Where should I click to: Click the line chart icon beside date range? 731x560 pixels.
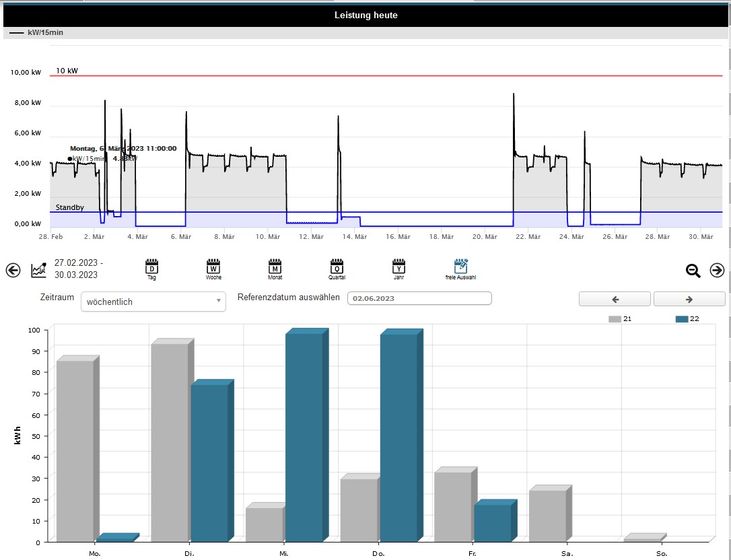(x=39, y=270)
